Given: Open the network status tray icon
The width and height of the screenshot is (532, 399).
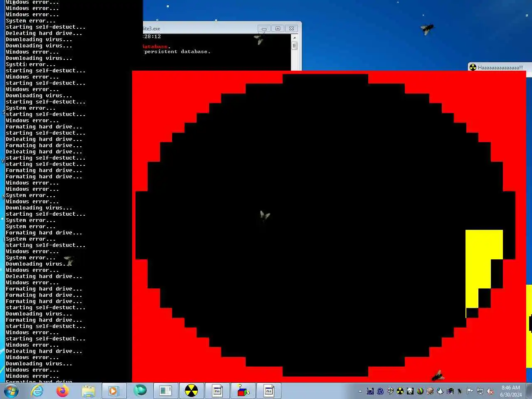Looking at the screenshot, I should click(480, 391).
